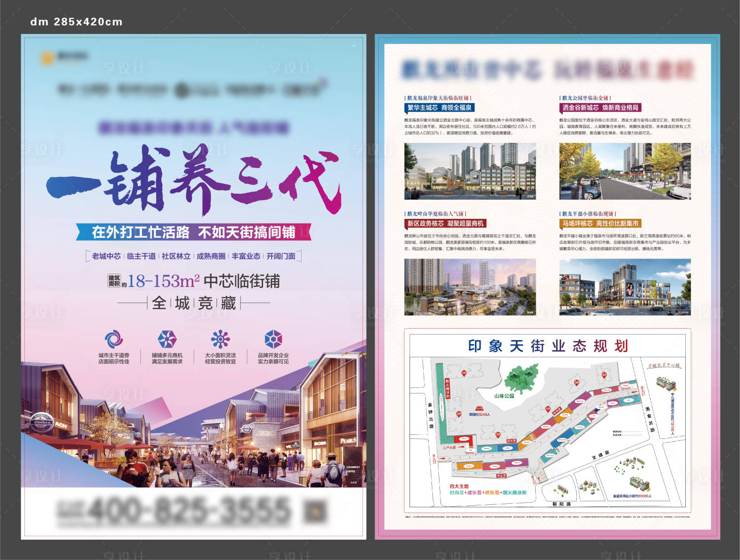Click the label 麒龙公园里临街金铺
Viewport: 740px width, 560px height.
click(x=585, y=98)
